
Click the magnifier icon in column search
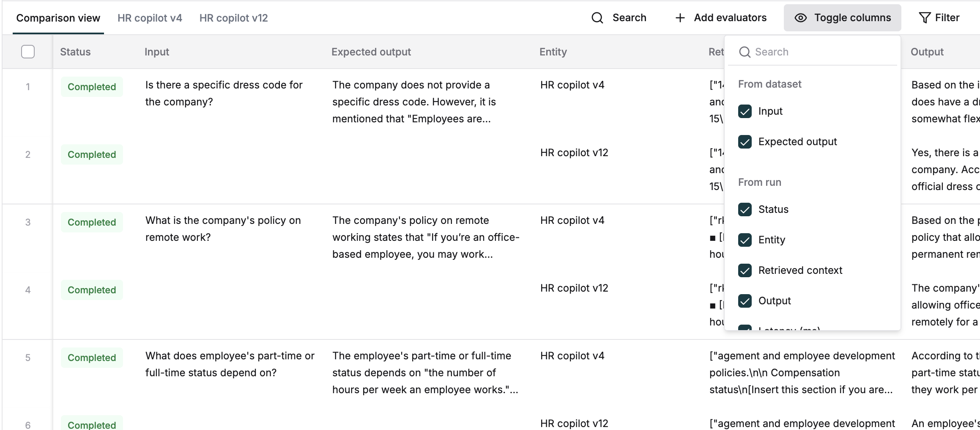pyautogui.click(x=745, y=52)
